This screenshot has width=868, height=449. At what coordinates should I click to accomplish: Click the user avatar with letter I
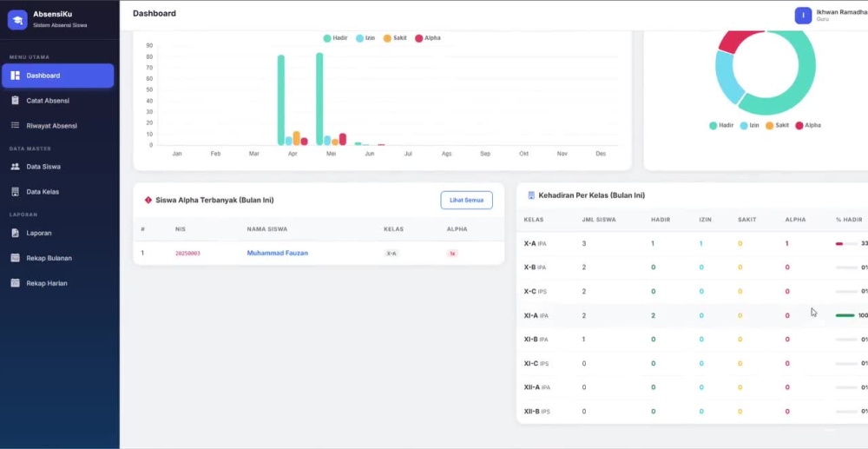tap(803, 16)
